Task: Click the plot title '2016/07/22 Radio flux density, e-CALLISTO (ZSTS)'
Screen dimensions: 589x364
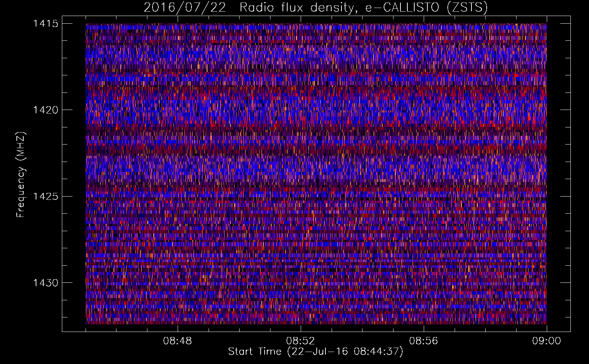Action: click(x=316, y=8)
